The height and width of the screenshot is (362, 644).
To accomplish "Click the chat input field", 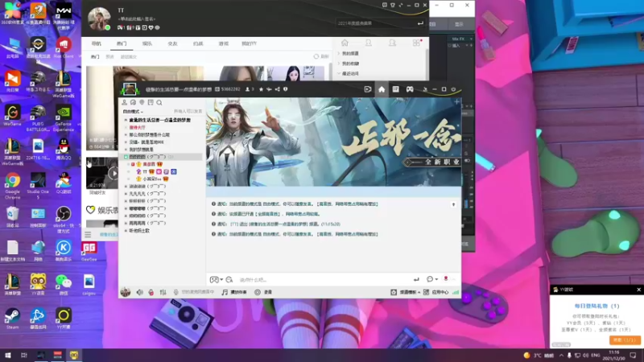I will click(324, 279).
